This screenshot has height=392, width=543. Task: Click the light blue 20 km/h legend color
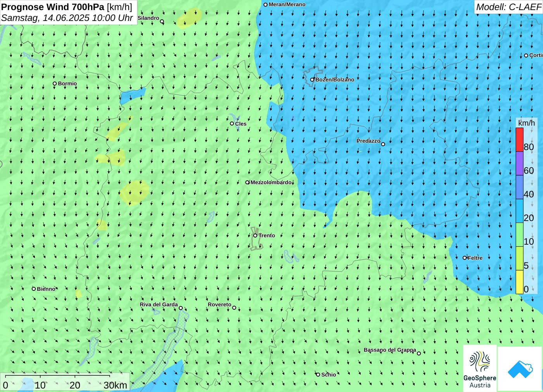tap(519, 211)
